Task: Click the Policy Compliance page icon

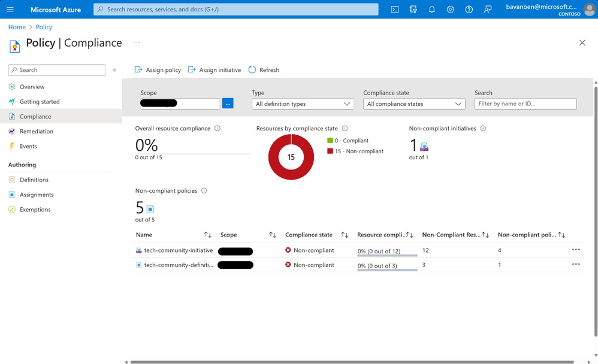Action: [x=14, y=45]
